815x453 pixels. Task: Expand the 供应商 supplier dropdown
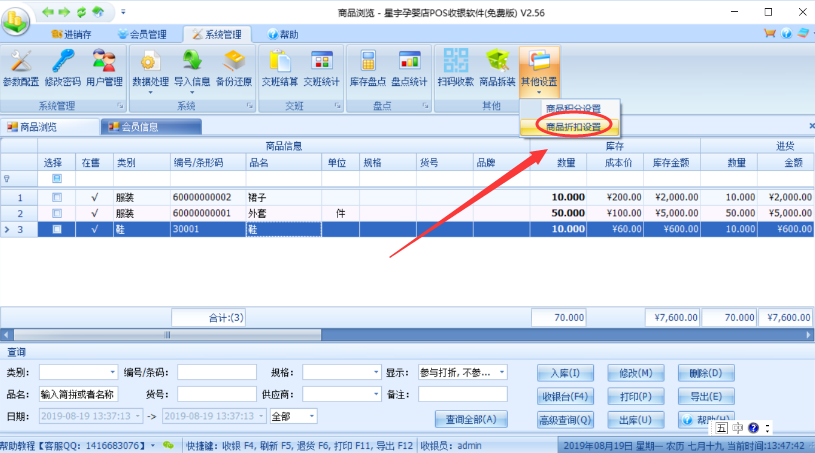(376, 394)
